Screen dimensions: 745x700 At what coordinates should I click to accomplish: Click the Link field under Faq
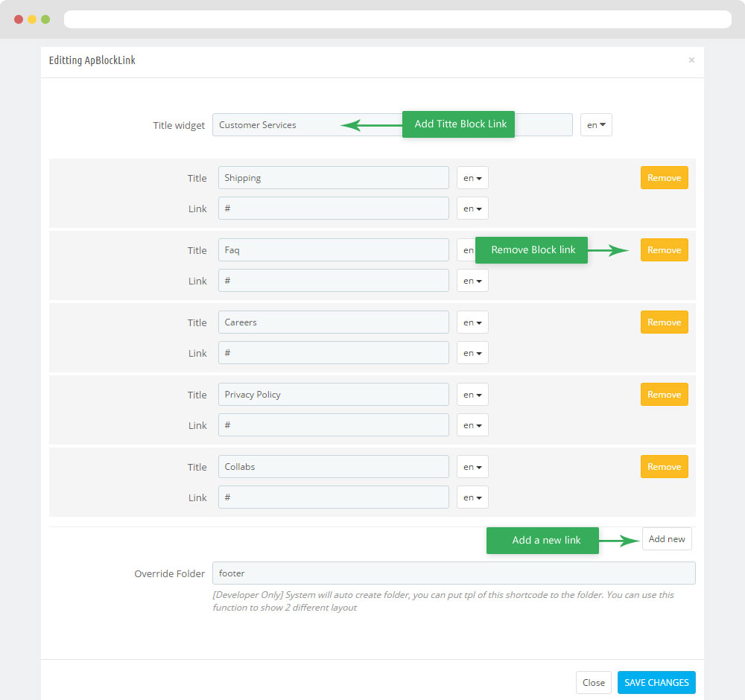[x=334, y=280]
